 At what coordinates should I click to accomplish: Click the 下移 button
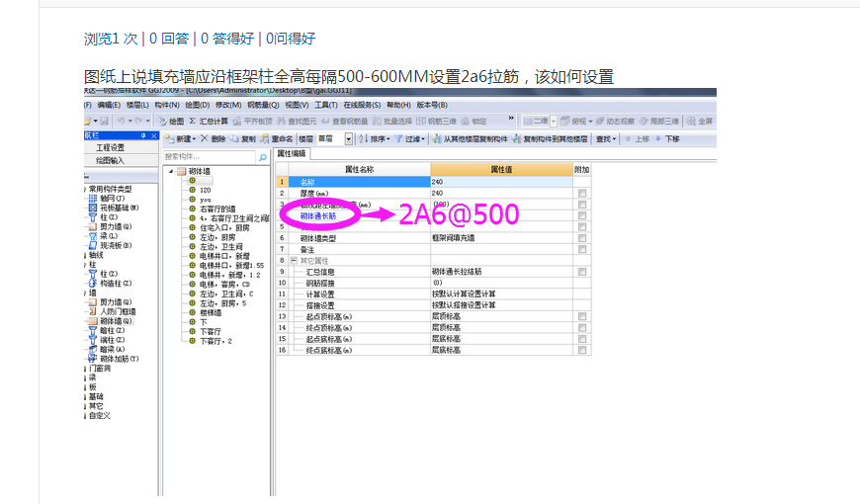667,138
